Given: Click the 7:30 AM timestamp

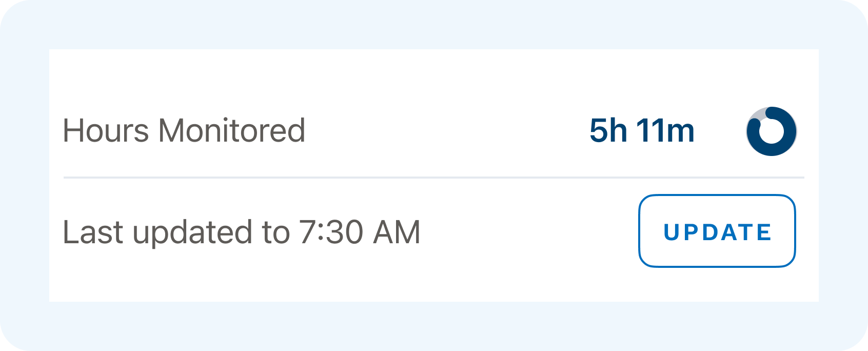Looking at the screenshot, I should [x=359, y=232].
